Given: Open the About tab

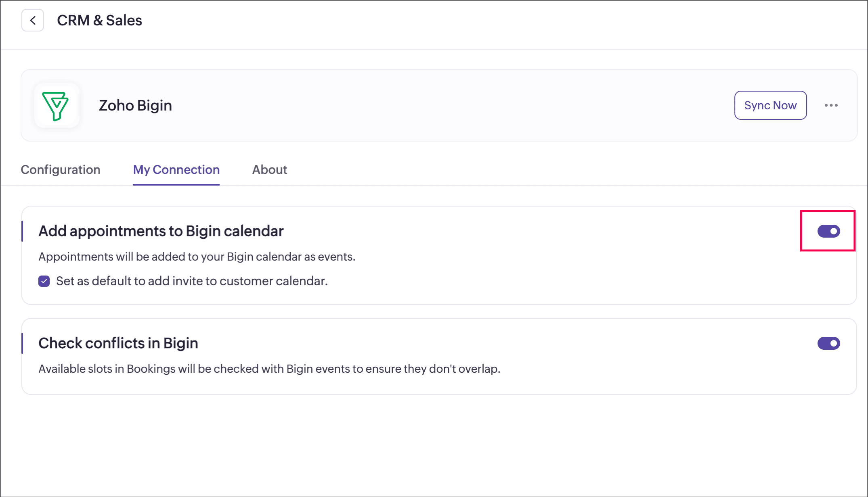Looking at the screenshot, I should [269, 169].
